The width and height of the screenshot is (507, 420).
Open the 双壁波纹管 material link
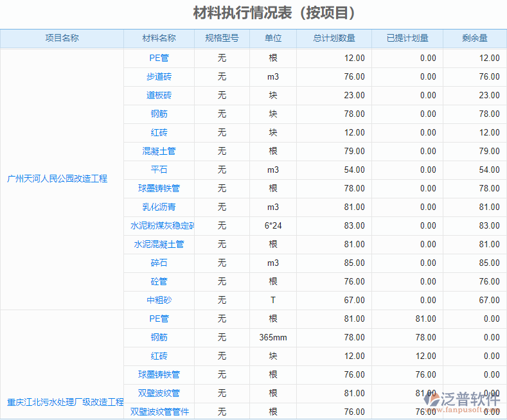click(x=159, y=393)
